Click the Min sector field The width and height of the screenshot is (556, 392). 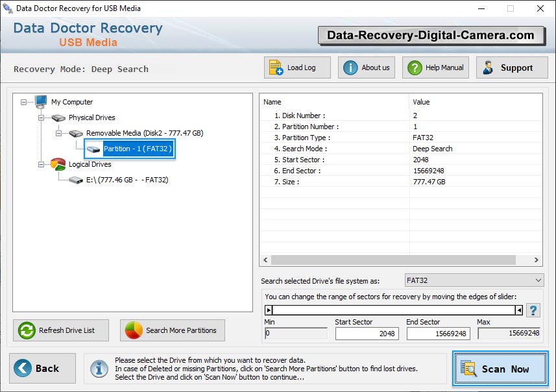296,333
